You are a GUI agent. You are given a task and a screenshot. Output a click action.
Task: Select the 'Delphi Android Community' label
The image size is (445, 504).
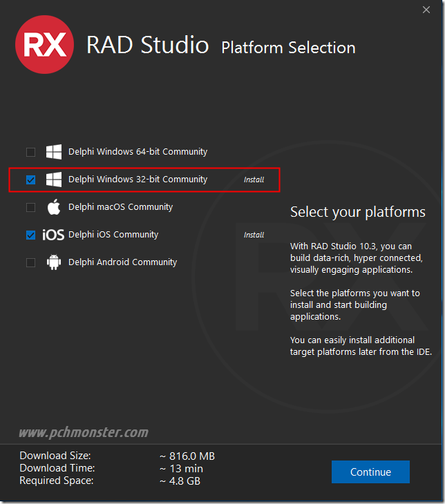coord(122,262)
